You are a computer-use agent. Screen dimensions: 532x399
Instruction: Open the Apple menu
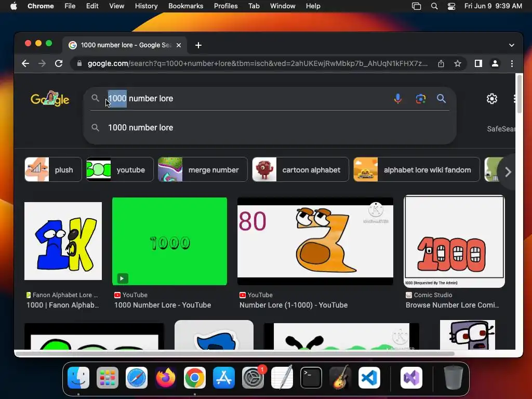pyautogui.click(x=14, y=6)
